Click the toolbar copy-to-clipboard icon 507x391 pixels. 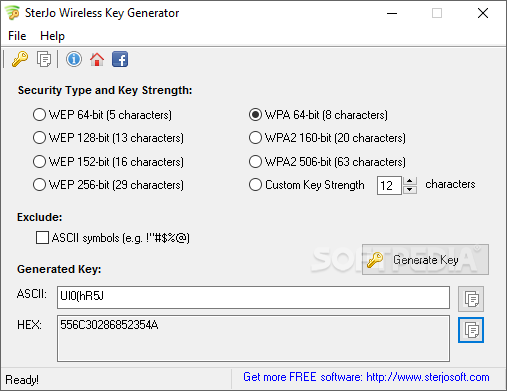pos(44,59)
